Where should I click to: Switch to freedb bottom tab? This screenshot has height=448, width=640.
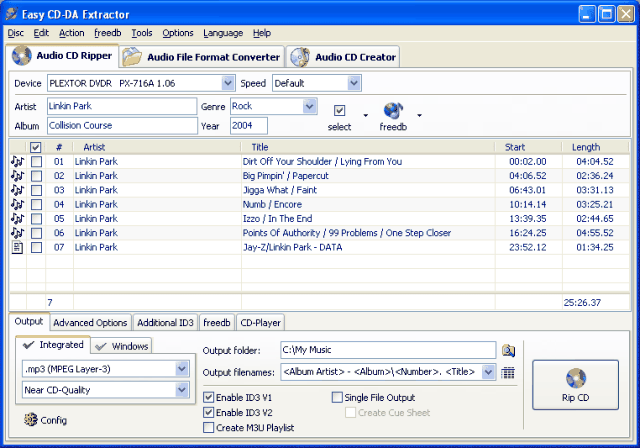217,323
